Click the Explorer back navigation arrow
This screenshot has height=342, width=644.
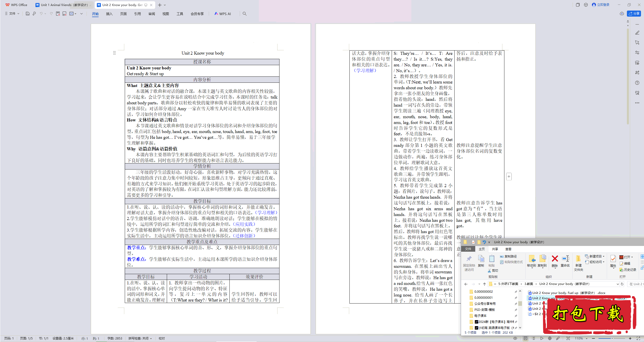[x=466, y=284]
